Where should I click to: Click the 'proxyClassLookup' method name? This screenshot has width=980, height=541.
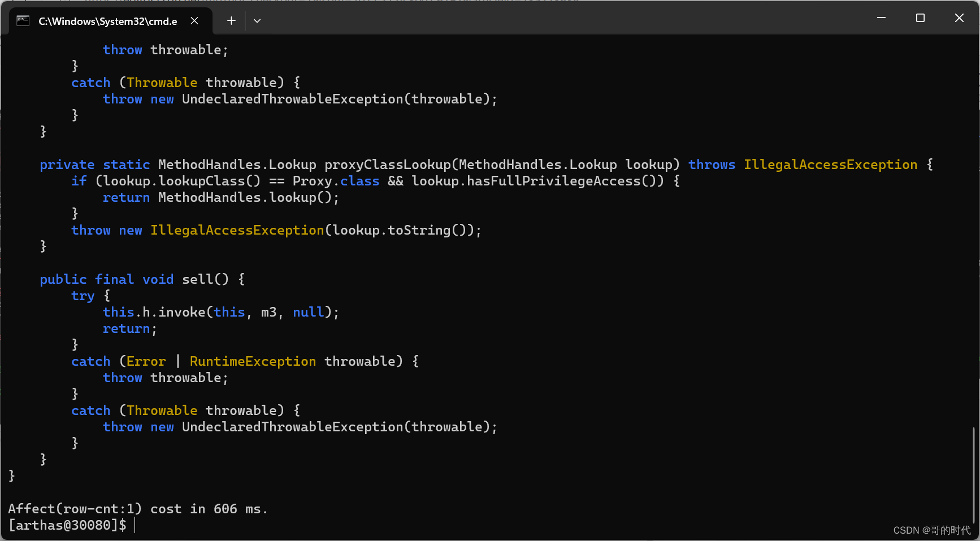coord(388,165)
